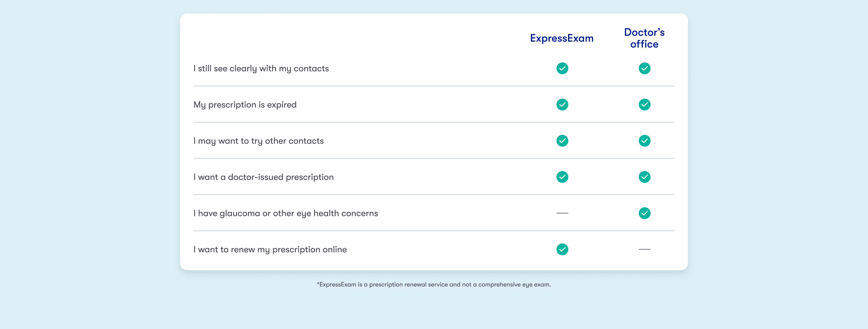Click ExpressExam checkmark for 'doctor-issued prescription'

[562, 177]
